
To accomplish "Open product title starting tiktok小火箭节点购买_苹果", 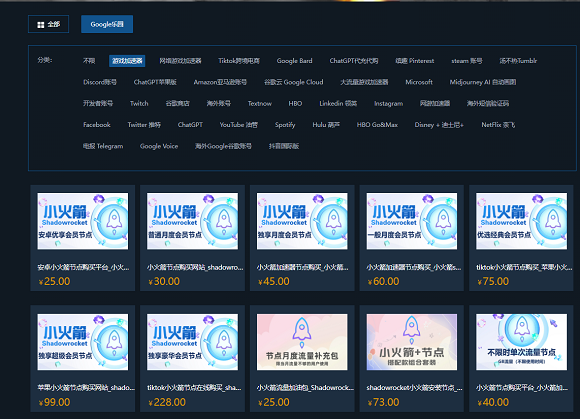I will (524, 267).
